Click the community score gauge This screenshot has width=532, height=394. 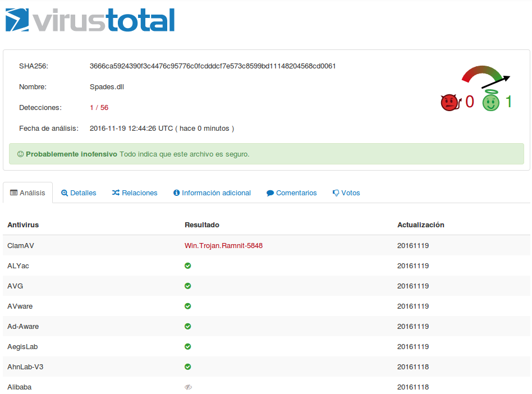485,77
